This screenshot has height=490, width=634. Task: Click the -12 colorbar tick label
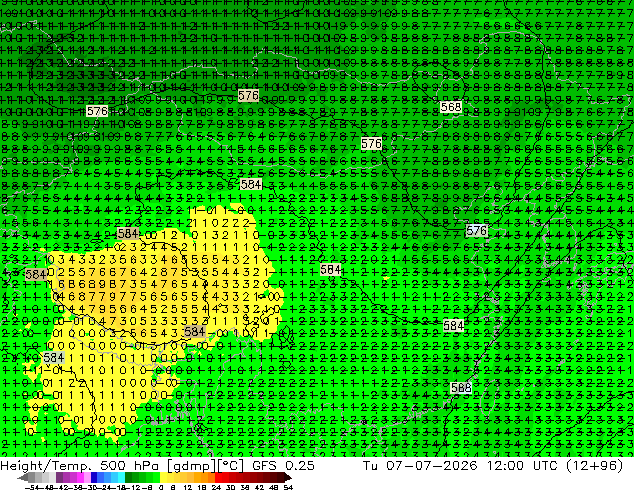pos(133,488)
